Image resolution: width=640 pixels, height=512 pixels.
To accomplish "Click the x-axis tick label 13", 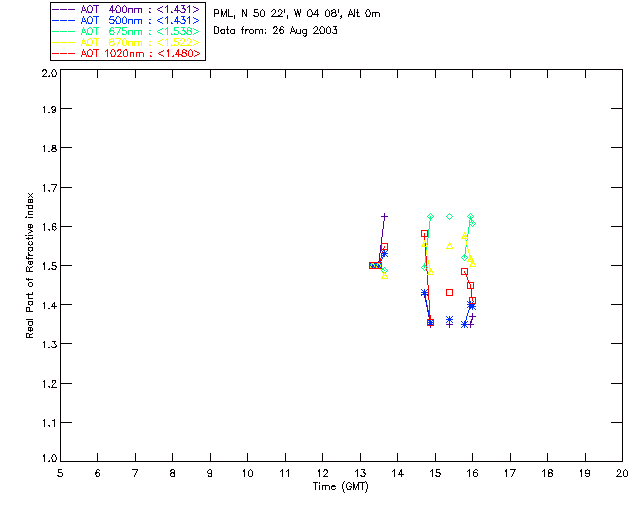I will pos(360,473).
